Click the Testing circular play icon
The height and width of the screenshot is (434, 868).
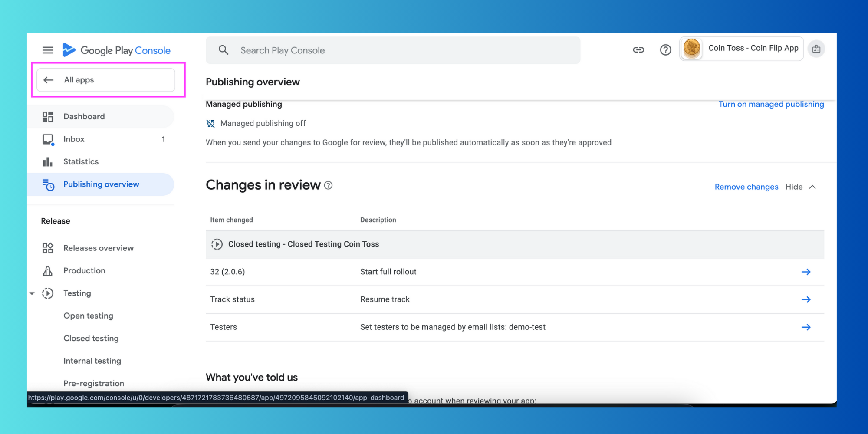tap(48, 293)
